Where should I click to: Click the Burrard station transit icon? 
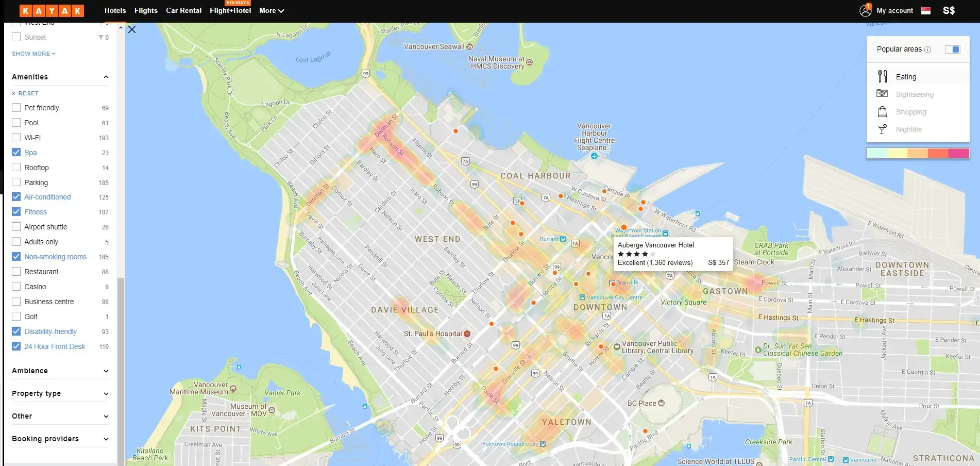pos(563,239)
